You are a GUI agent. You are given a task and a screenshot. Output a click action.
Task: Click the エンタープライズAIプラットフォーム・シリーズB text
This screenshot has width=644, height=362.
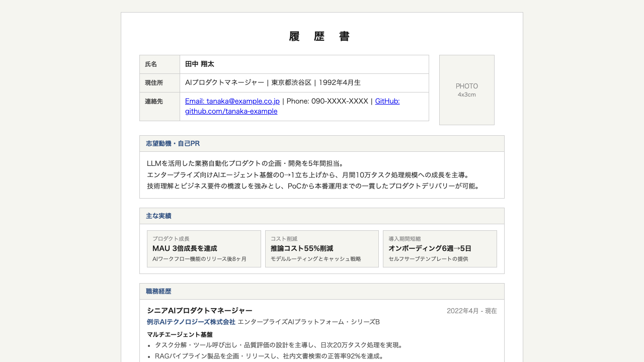click(308, 322)
